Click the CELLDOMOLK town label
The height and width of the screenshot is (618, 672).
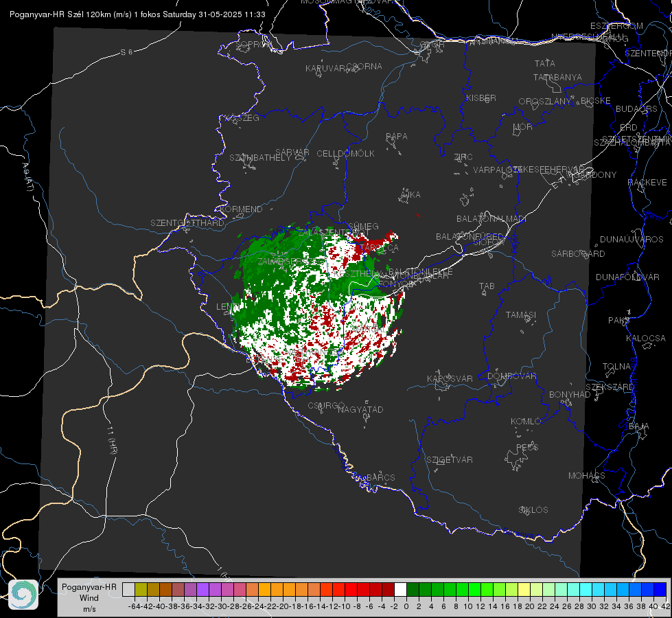tap(345, 154)
